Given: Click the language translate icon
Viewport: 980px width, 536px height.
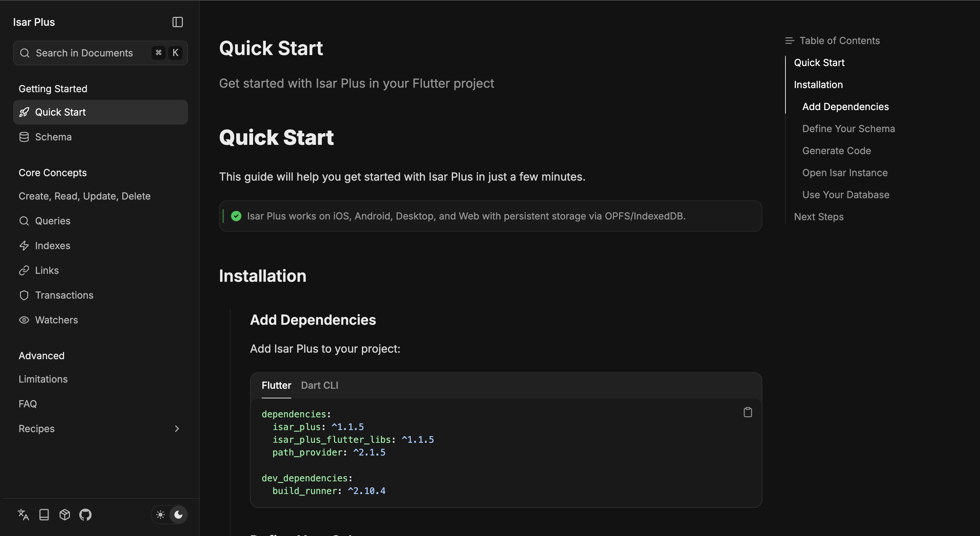Looking at the screenshot, I should 23,514.
